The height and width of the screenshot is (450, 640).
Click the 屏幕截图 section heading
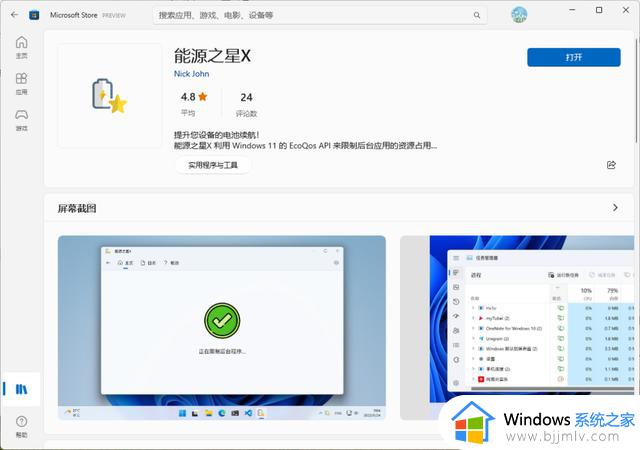click(x=77, y=208)
